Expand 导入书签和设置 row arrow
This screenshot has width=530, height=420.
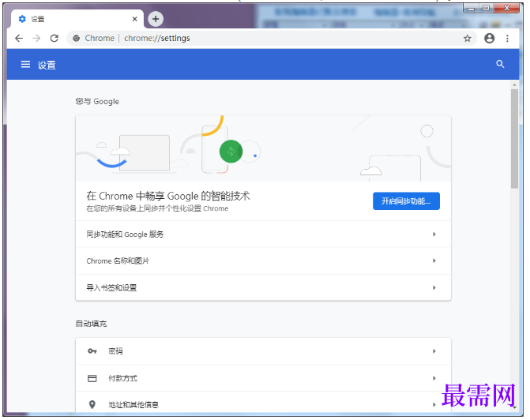[434, 288]
